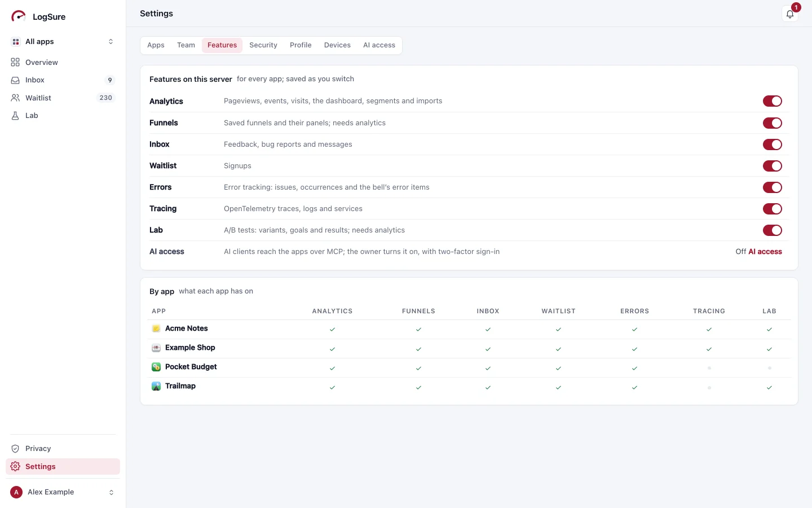Click the Example Shop app name
The width and height of the screenshot is (812, 508).
click(x=190, y=348)
